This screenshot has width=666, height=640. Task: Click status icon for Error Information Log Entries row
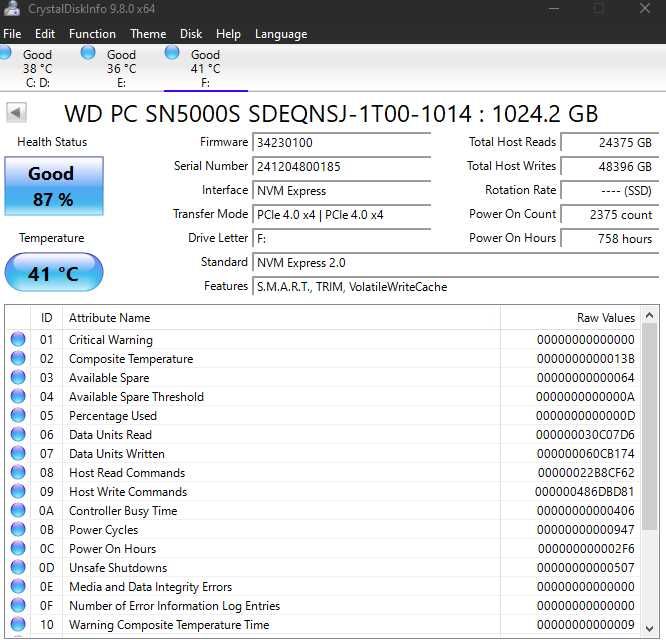18,605
